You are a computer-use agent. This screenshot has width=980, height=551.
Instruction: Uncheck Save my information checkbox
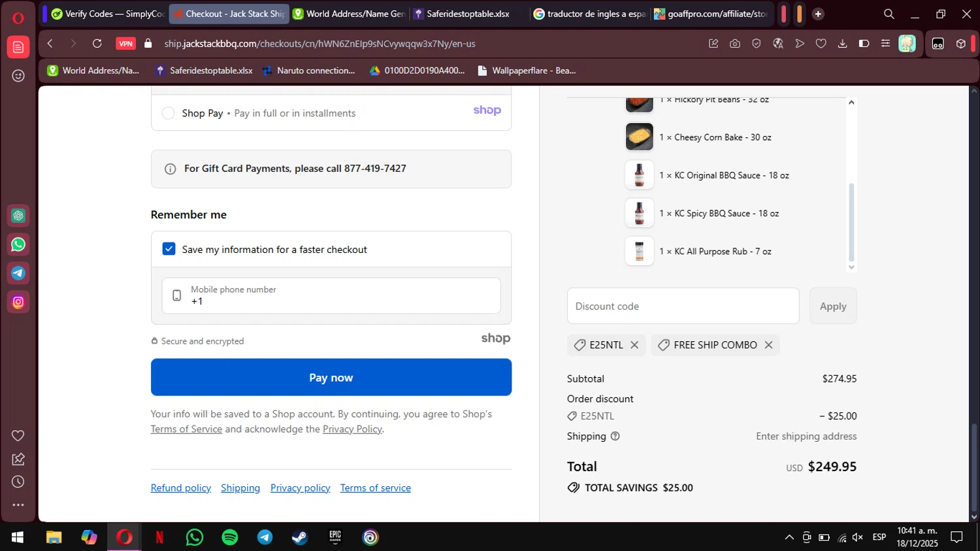[x=169, y=249]
